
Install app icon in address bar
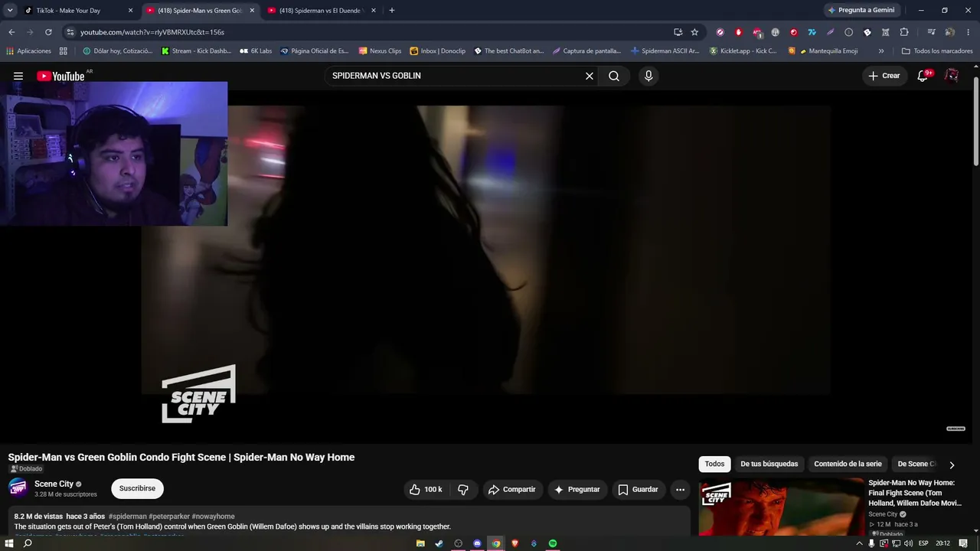click(x=678, y=32)
